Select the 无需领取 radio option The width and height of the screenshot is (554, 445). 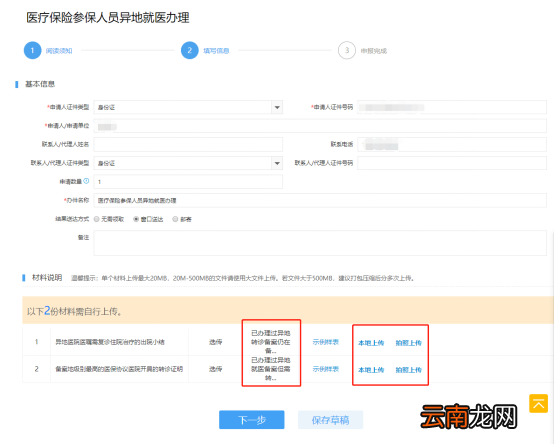click(x=96, y=219)
